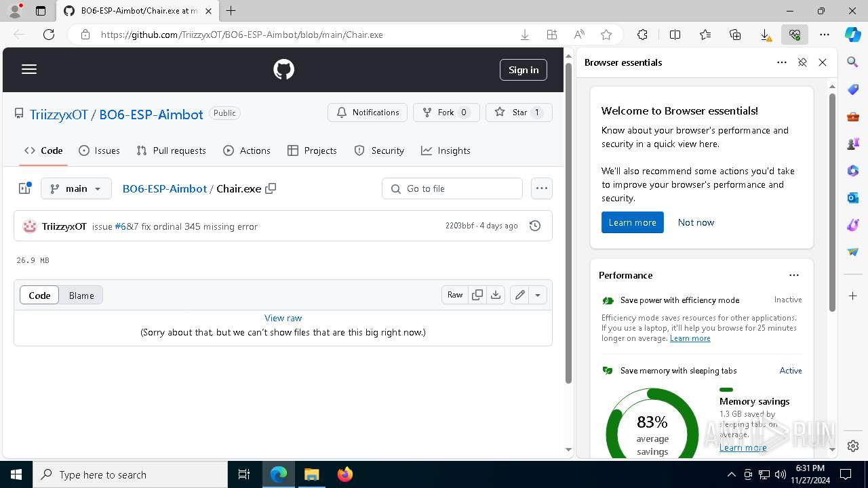Image resolution: width=868 pixels, height=488 pixels.
Task: Open the Edge sidebar Search icon
Action: pos(853,62)
